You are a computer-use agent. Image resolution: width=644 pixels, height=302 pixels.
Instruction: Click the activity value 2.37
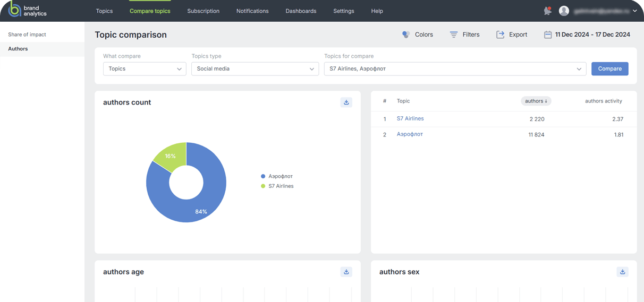point(617,119)
